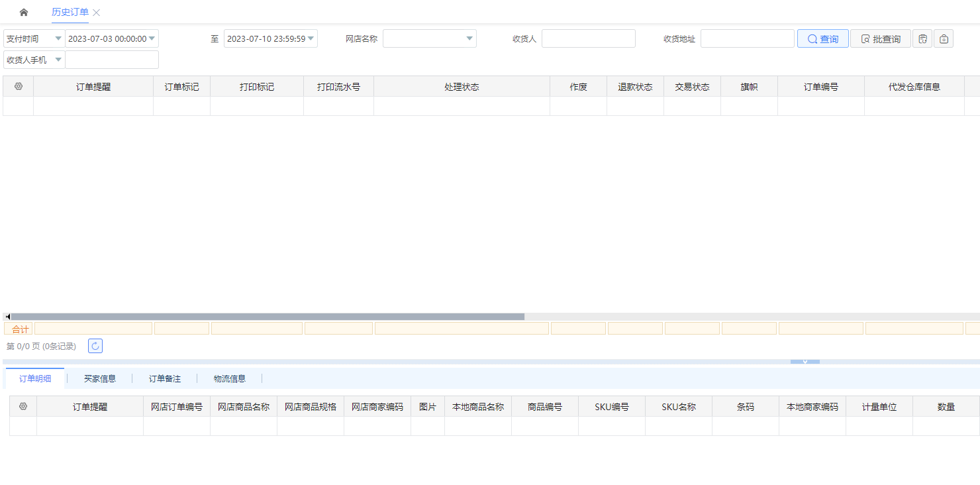Viewport: 980px width, 485px height.
Task: Click the 批查询 button
Action: tap(881, 38)
